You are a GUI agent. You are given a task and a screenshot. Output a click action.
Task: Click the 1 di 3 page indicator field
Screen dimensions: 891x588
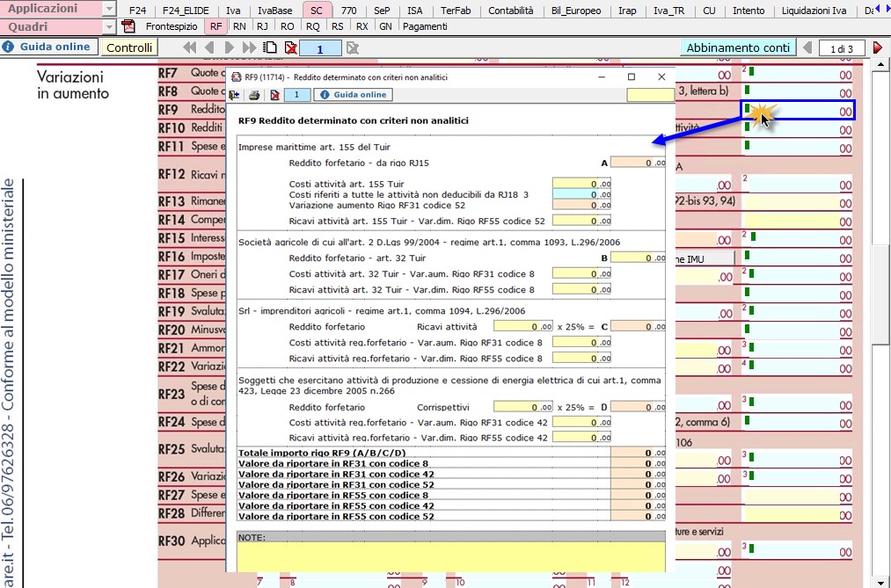click(x=842, y=48)
